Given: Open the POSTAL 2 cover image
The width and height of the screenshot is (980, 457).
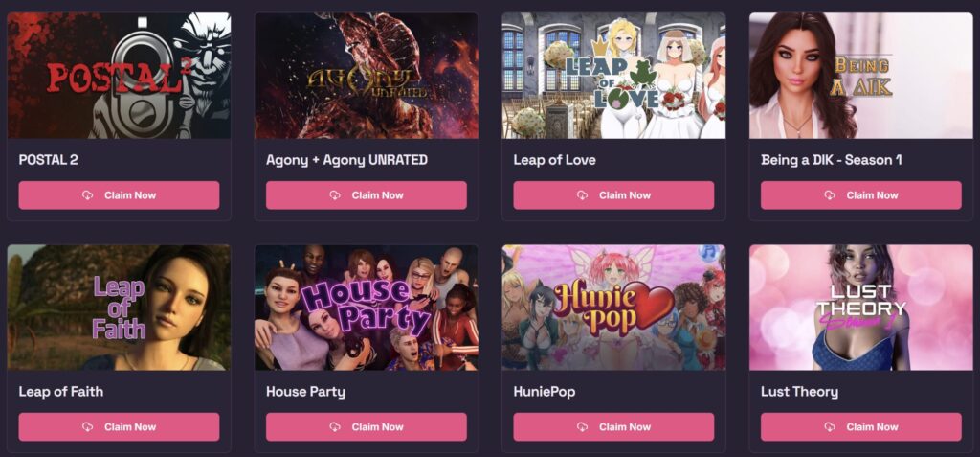Looking at the screenshot, I should pos(119,76).
